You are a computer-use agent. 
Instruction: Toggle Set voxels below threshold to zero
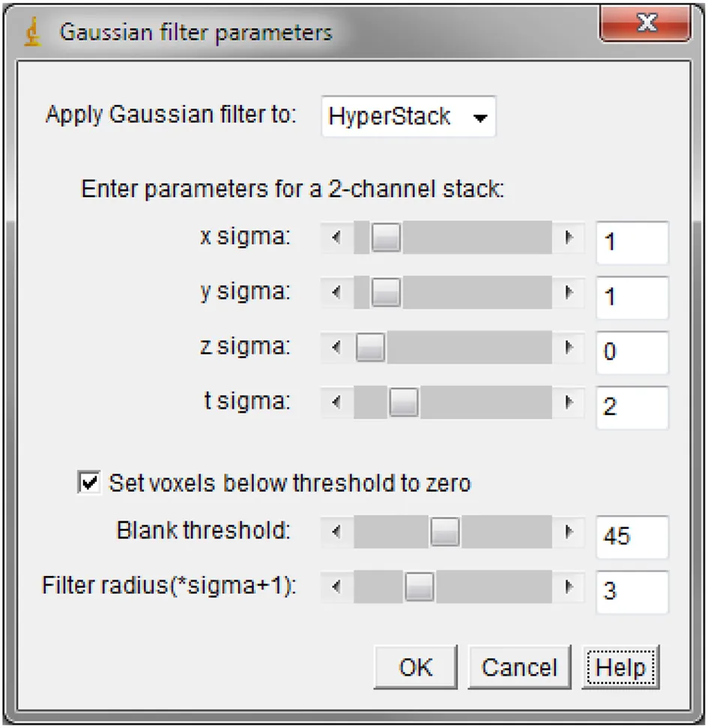pyautogui.click(x=88, y=482)
